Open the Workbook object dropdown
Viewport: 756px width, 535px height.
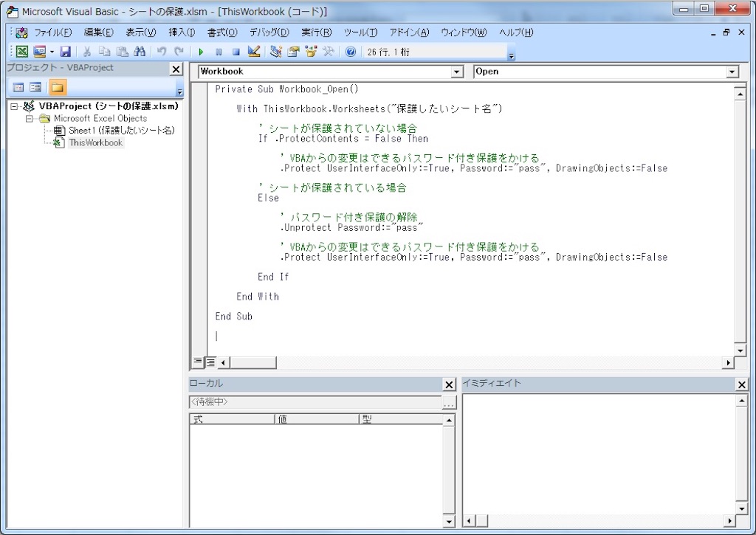tap(456, 72)
